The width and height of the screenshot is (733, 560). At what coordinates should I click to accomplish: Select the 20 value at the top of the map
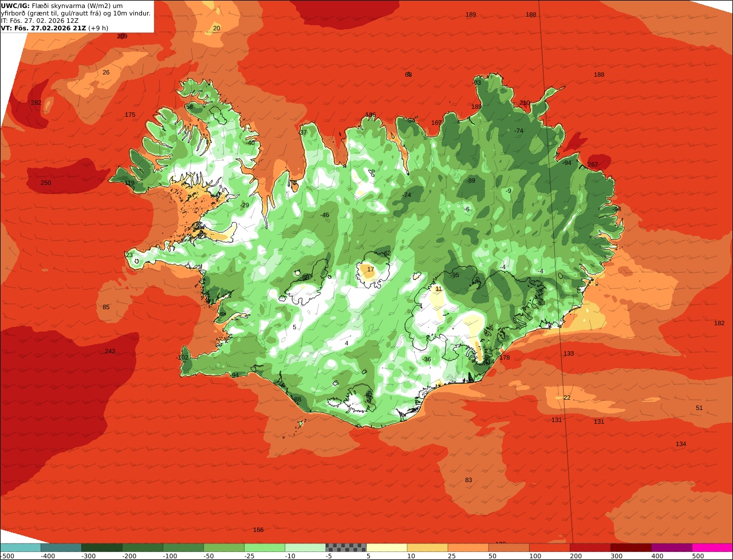click(x=216, y=28)
